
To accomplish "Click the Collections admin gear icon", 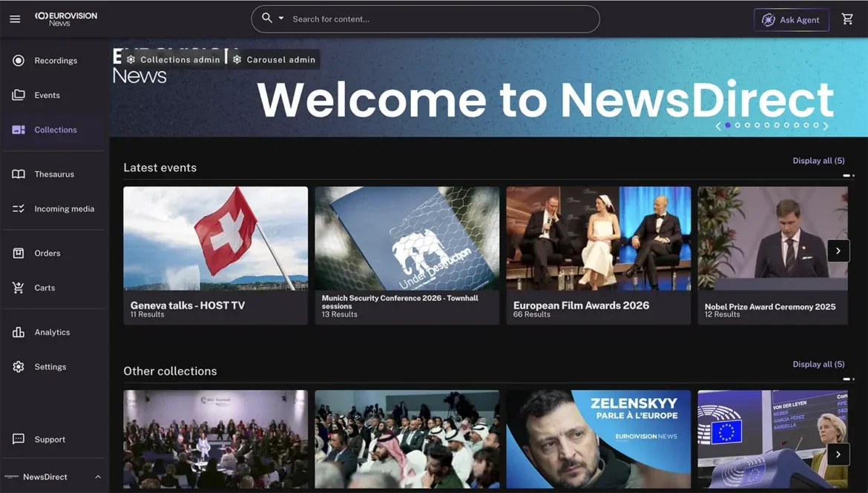I will pos(131,60).
